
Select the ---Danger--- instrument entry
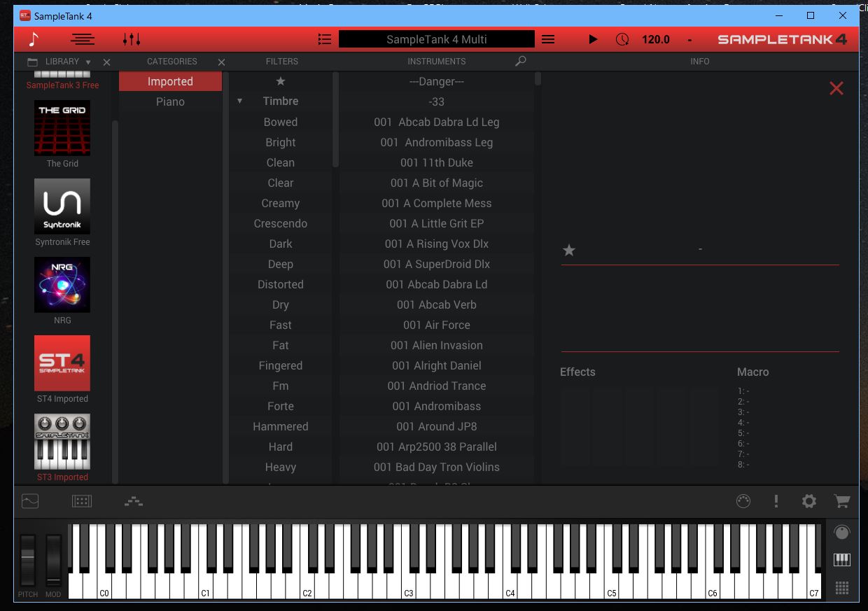pos(437,81)
